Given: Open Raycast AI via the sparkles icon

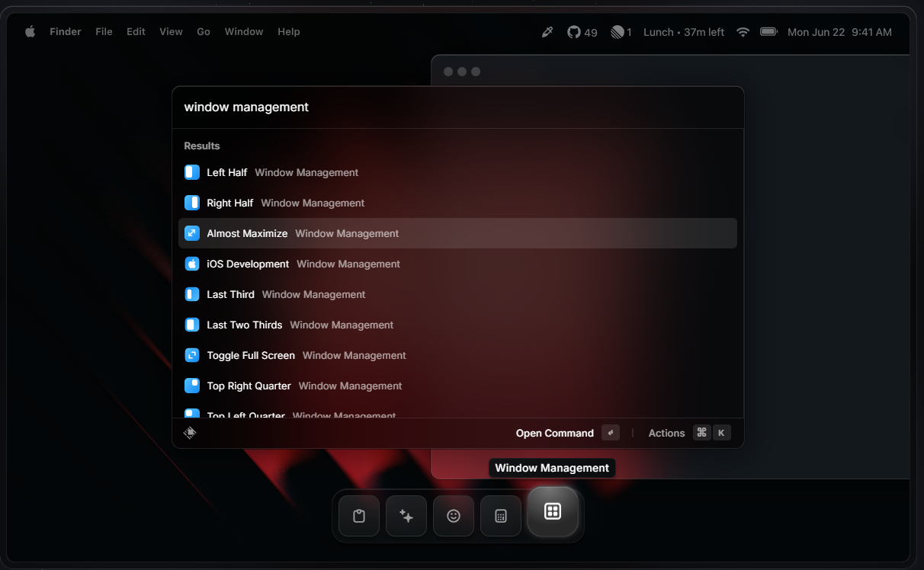Looking at the screenshot, I should coord(406,515).
